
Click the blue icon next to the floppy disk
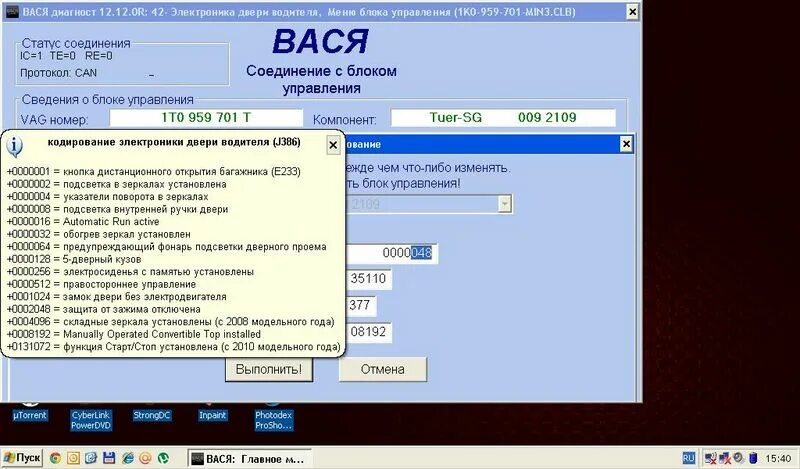pos(91,458)
